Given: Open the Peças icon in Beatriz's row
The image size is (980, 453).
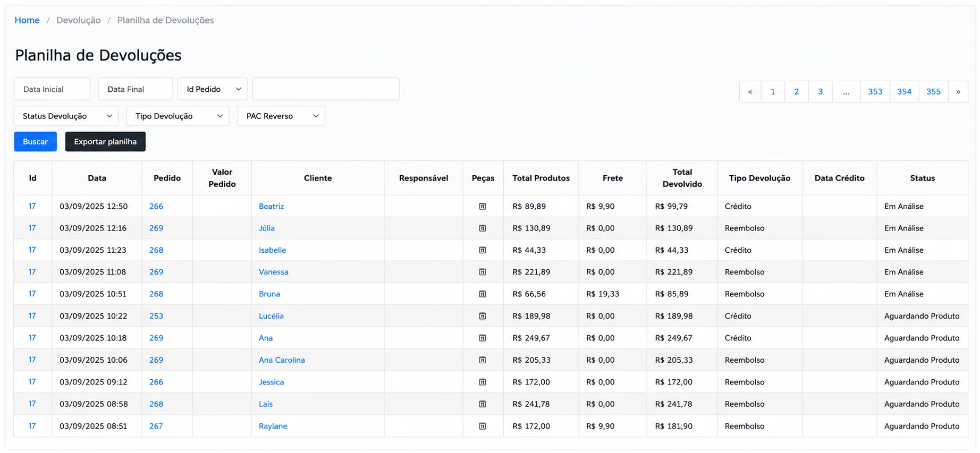Looking at the screenshot, I should (x=483, y=206).
